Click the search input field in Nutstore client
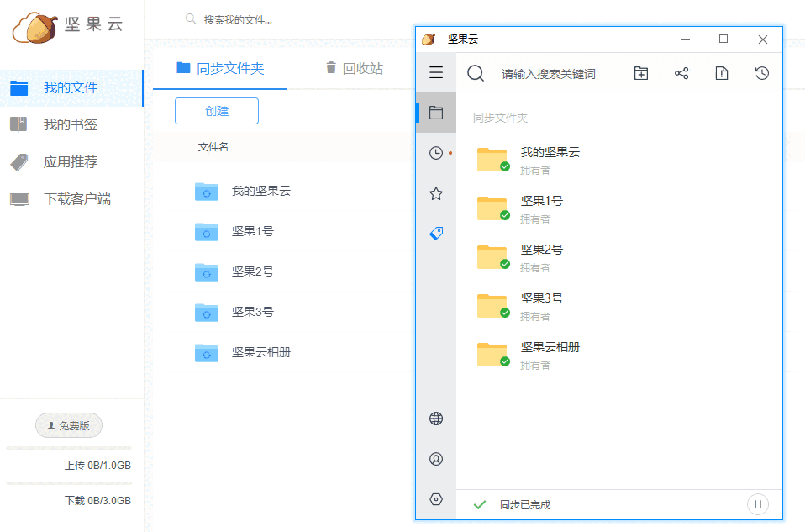 (x=550, y=73)
